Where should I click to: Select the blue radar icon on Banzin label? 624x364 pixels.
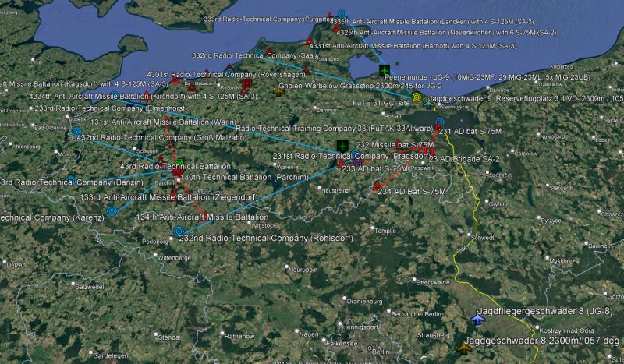tap(71, 181)
